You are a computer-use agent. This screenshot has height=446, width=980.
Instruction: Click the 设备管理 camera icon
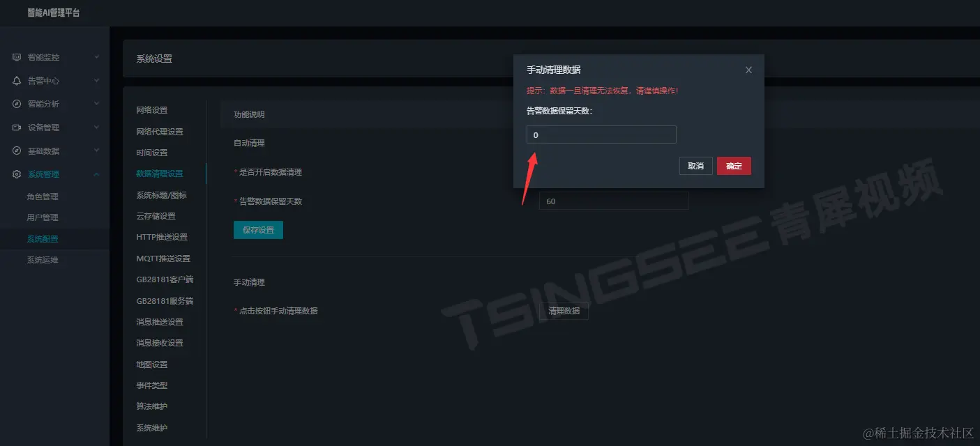tap(17, 128)
